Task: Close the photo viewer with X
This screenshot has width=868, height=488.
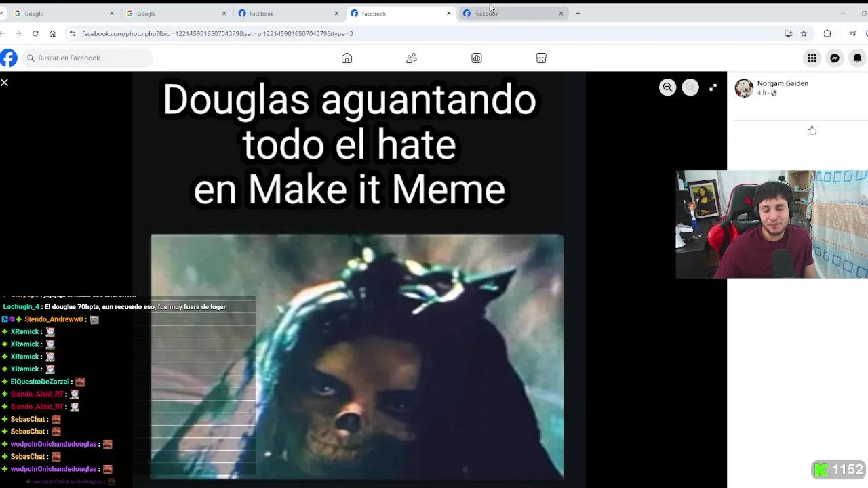Action: point(4,82)
